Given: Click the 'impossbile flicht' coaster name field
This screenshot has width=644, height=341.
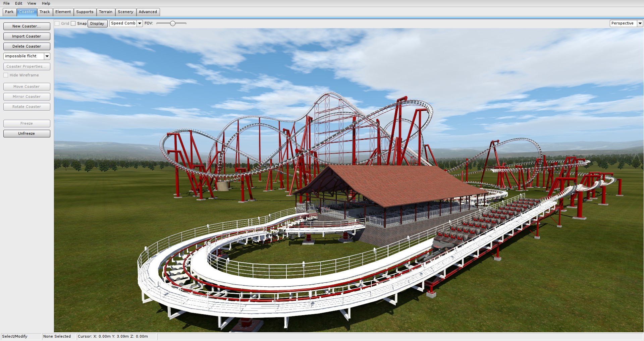Looking at the screenshot, I should (24, 56).
